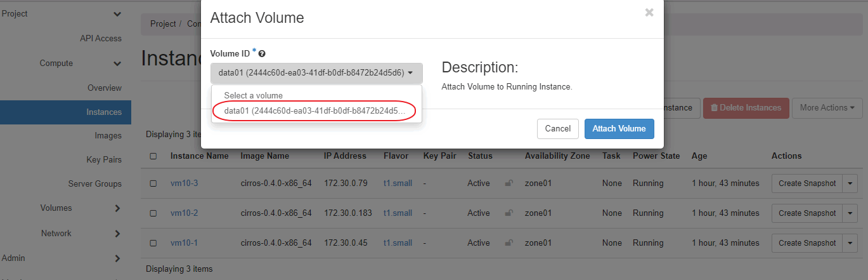This screenshot has height=280, width=868.
Task: Expand the Network sidebar section
Action: 117,234
